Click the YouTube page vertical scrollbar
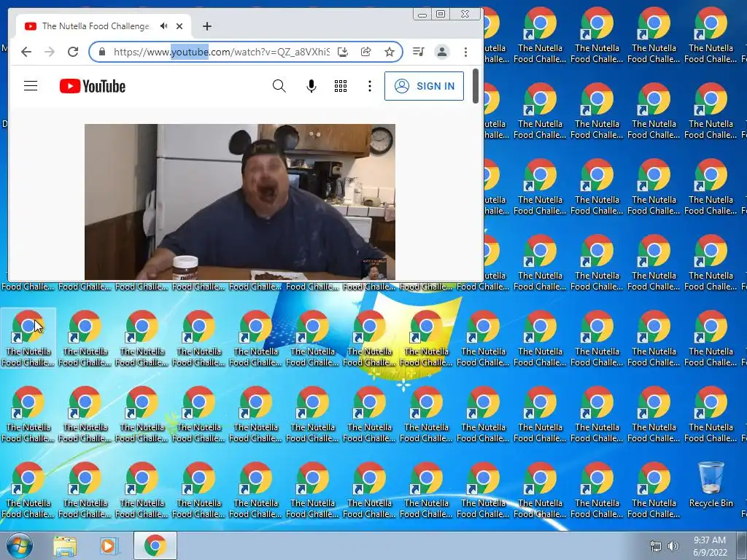The width and height of the screenshot is (747, 560). pyautogui.click(x=476, y=86)
